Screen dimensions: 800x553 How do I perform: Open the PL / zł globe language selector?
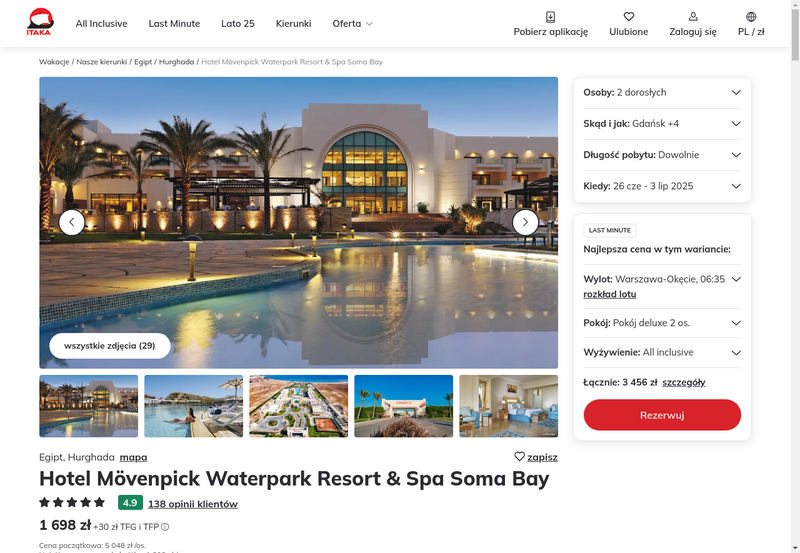coord(751,17)
